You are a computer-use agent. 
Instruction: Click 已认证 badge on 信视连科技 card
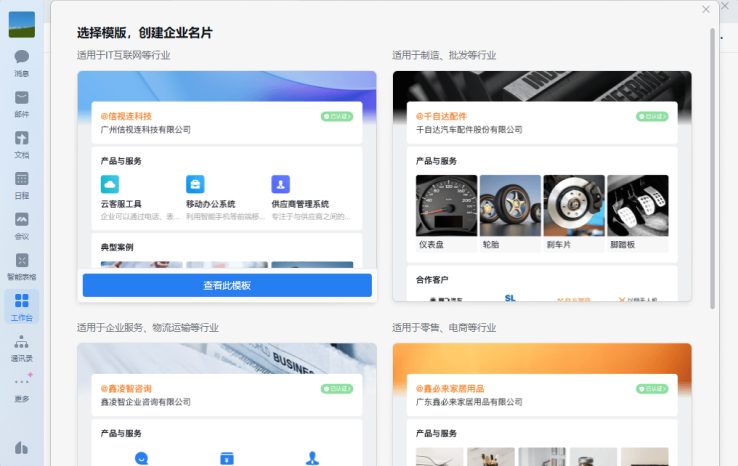click(x=337, y=116)
